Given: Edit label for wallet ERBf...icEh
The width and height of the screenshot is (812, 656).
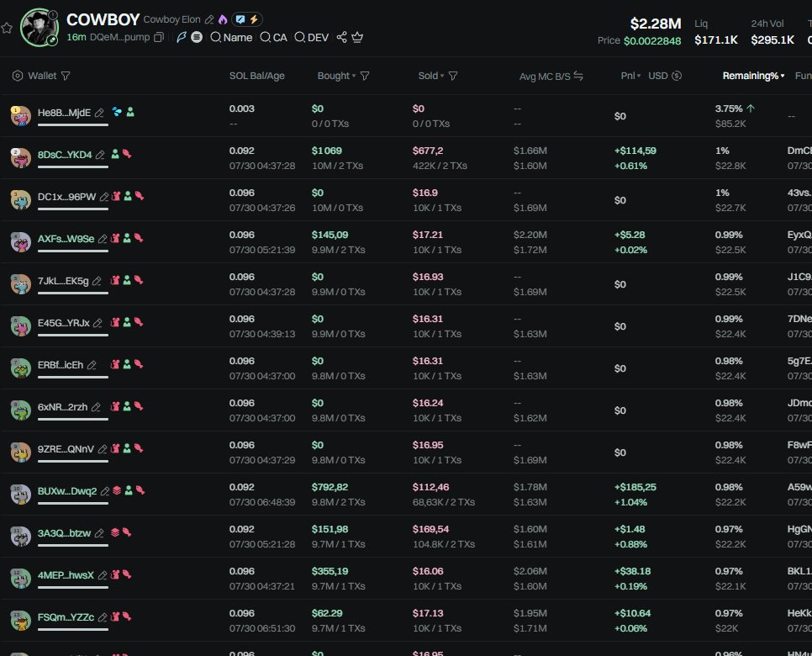Looking at the screenshot, I should (x=92, y=365).
